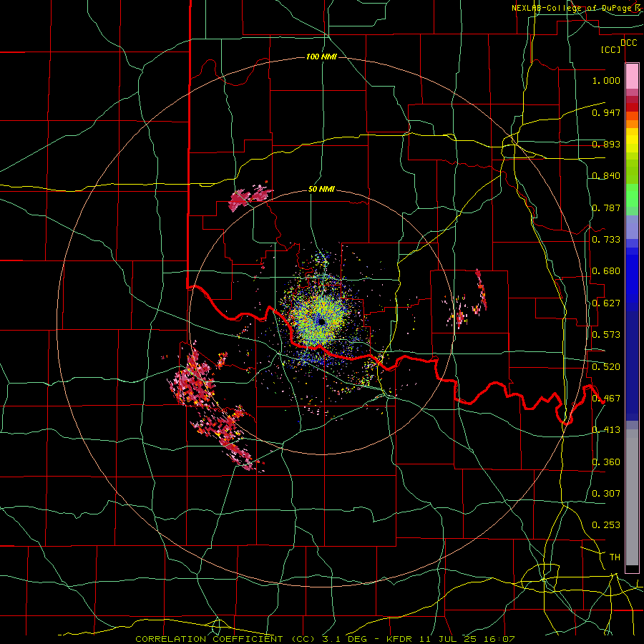Image resolution: width=644 pixels, height=644 pixels.
Task: Pick the pink top segment of color bar
Action: coord(632,77)
